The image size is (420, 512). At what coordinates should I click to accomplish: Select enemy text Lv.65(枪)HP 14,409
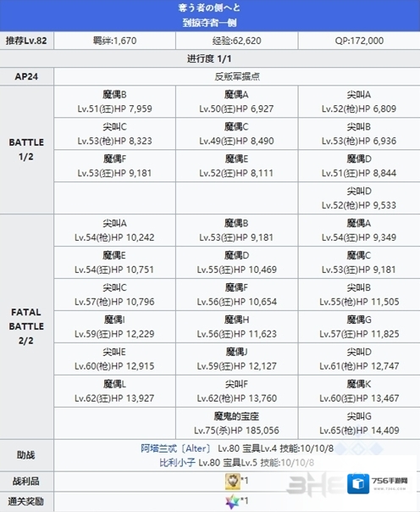[359, 431]
